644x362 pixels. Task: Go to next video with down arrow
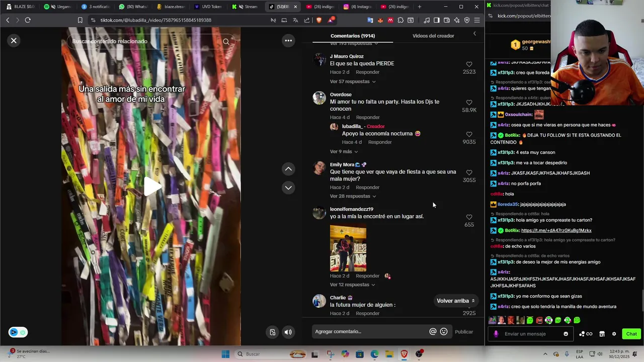[288, 188]
